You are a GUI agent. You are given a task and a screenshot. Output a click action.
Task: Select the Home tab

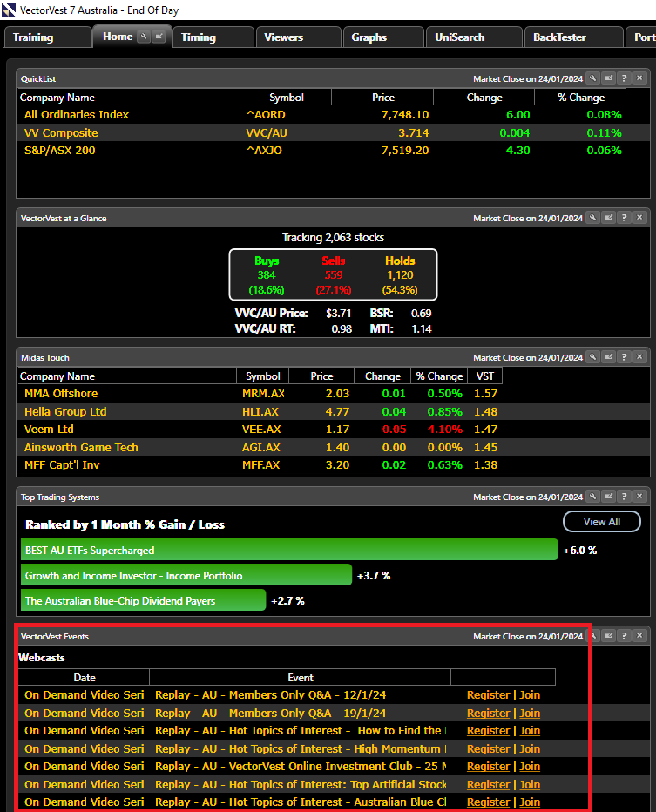(x=118, y=37)
